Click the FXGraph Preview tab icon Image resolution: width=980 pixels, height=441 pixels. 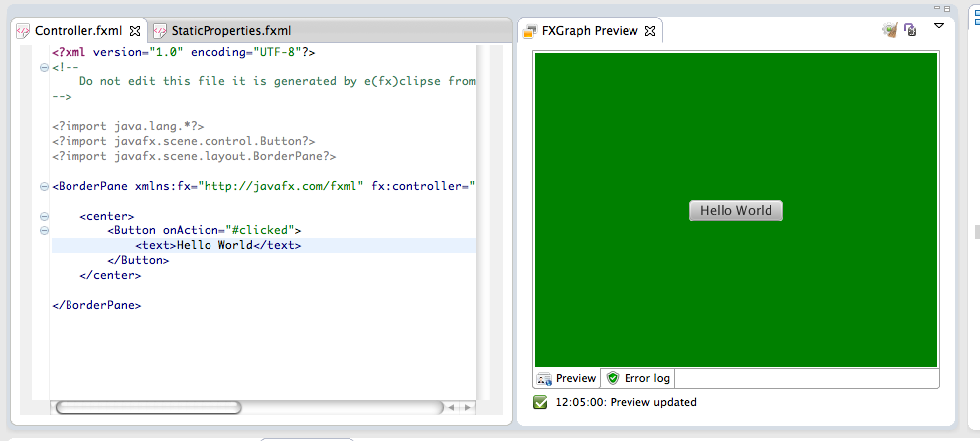[x=531, y=31]
